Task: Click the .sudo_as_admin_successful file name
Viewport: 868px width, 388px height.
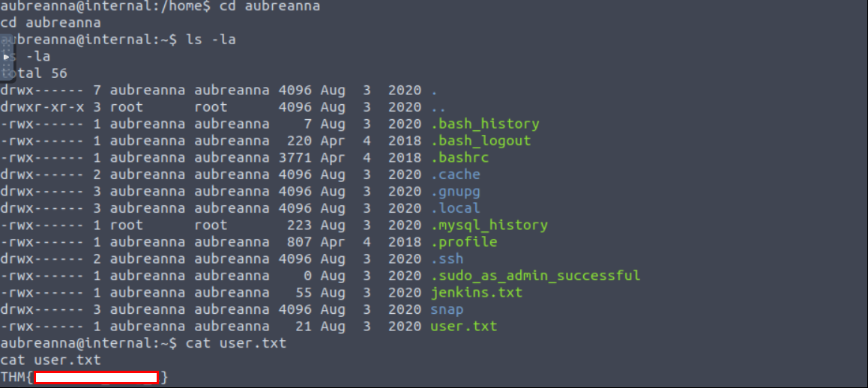Action: click(x=535, y=275)
